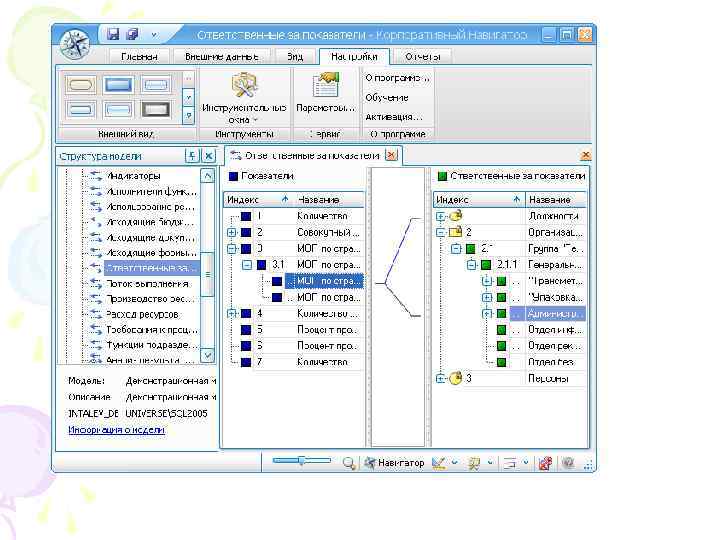720x540 pixels.
Task: Select Поток выполнения tree item
Action: tap(147, 284)
